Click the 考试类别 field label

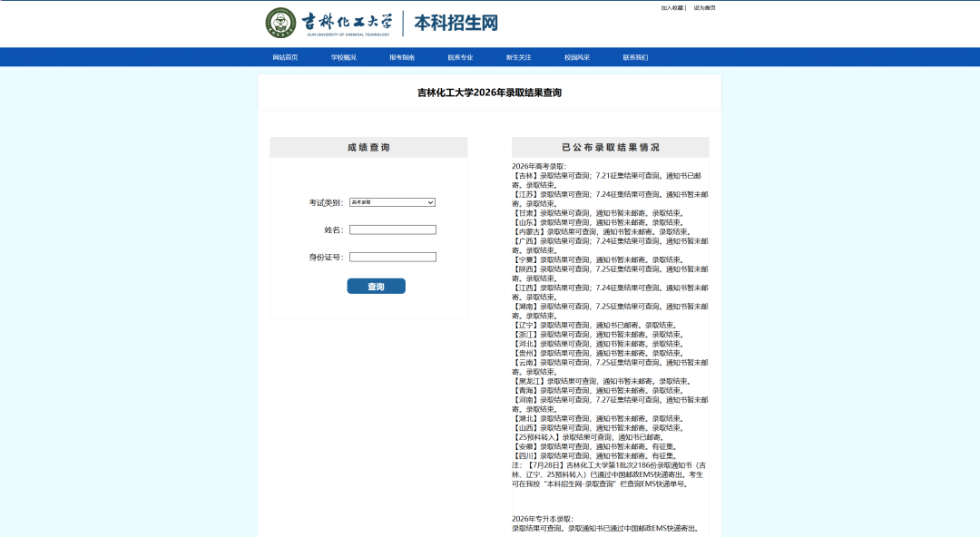pyautogui.click(x=326, y=202)
